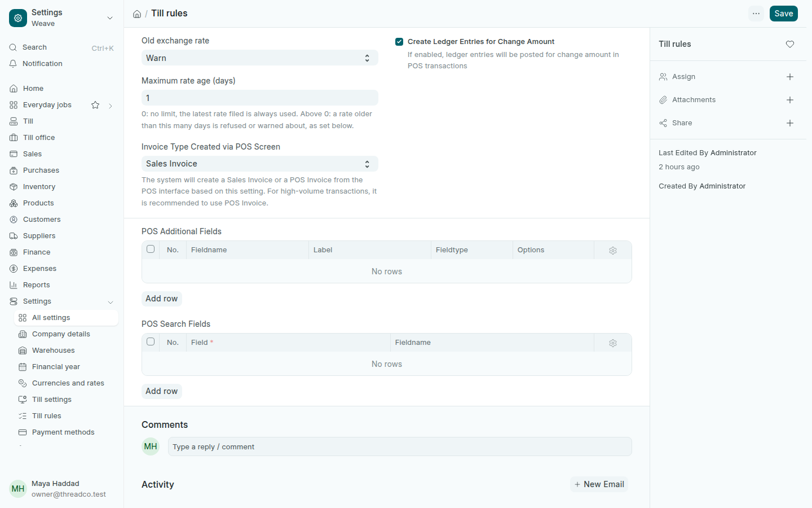Uncheck Create Ledger Entries for Change Amount
This screenshot has height=508, width=812.
(399, 42)
